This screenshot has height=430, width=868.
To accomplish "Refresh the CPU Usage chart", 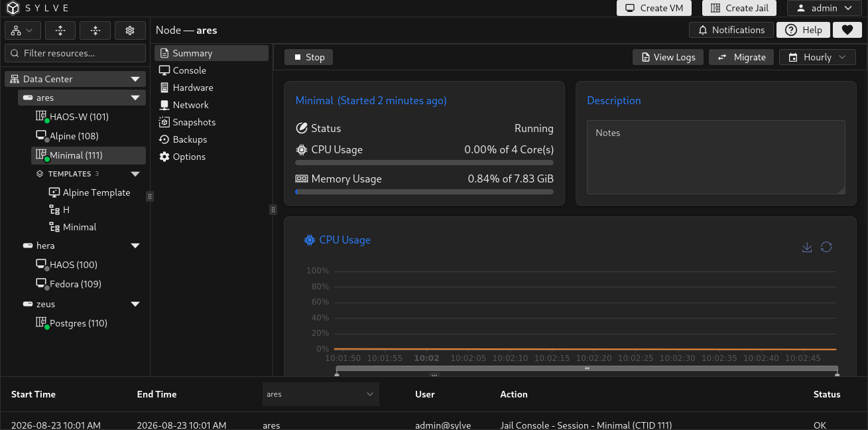I will click(x=826, y=247).
